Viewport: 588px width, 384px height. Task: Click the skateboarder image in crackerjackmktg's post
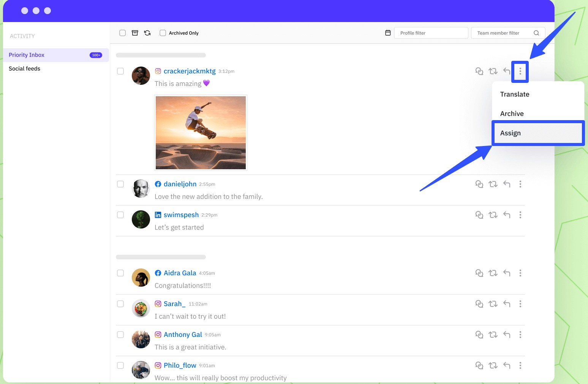[201, 132]
